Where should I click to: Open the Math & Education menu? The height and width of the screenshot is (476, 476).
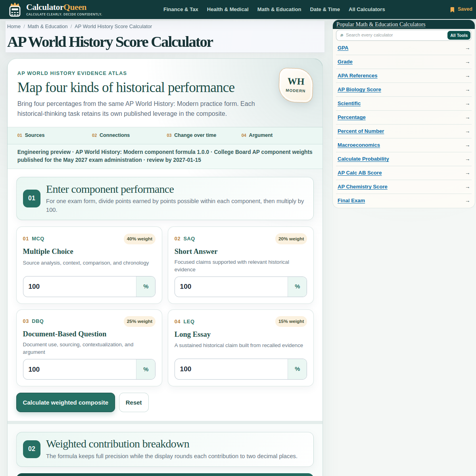[x=279, y=10]
